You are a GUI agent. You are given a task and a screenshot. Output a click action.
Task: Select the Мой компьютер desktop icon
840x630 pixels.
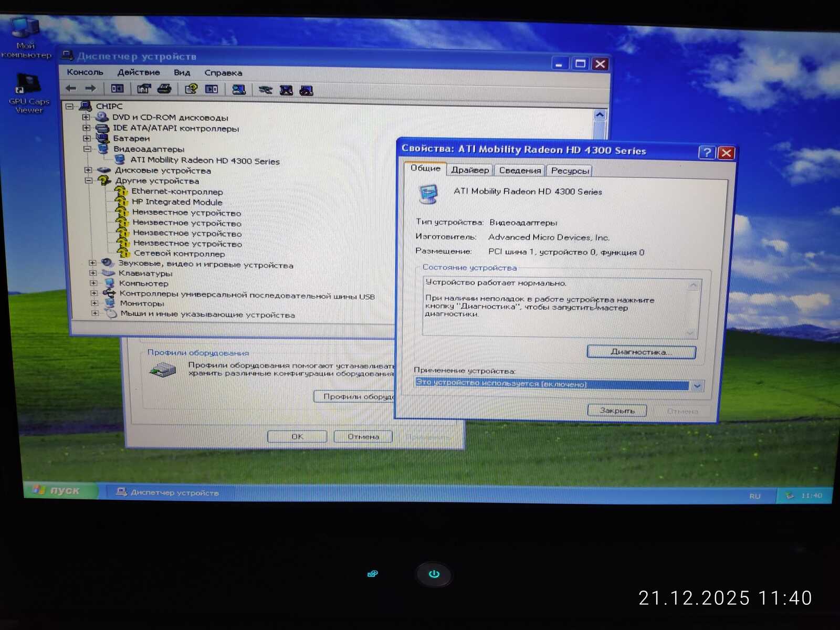point(25,38)
